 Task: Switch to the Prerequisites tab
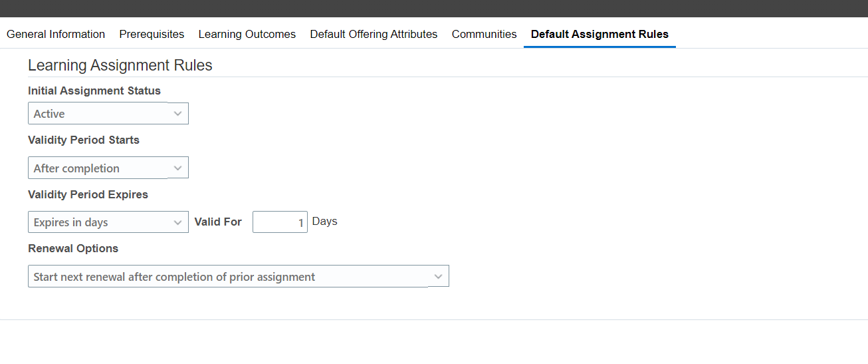point(152,34)
